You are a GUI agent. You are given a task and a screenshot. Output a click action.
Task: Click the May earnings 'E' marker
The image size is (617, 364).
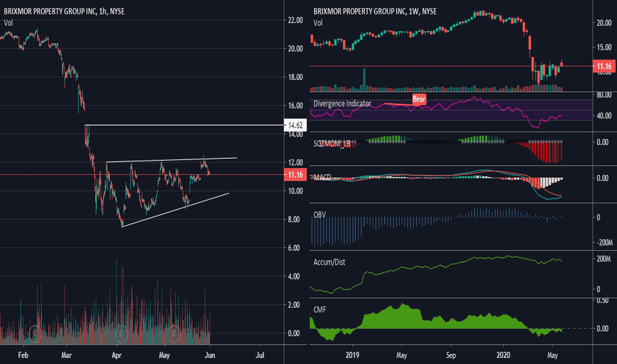click(174, 334)
